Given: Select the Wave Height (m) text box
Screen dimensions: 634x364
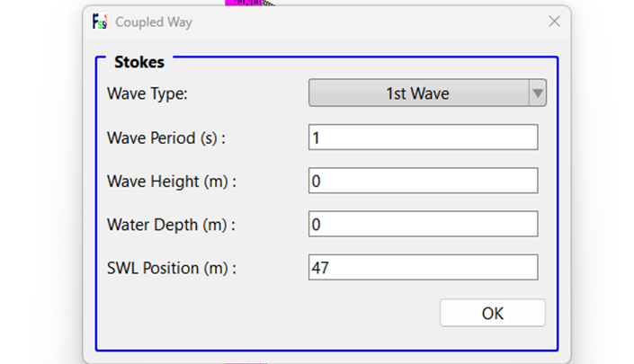Looking at the screenshot, I should [x=423, y=181].
